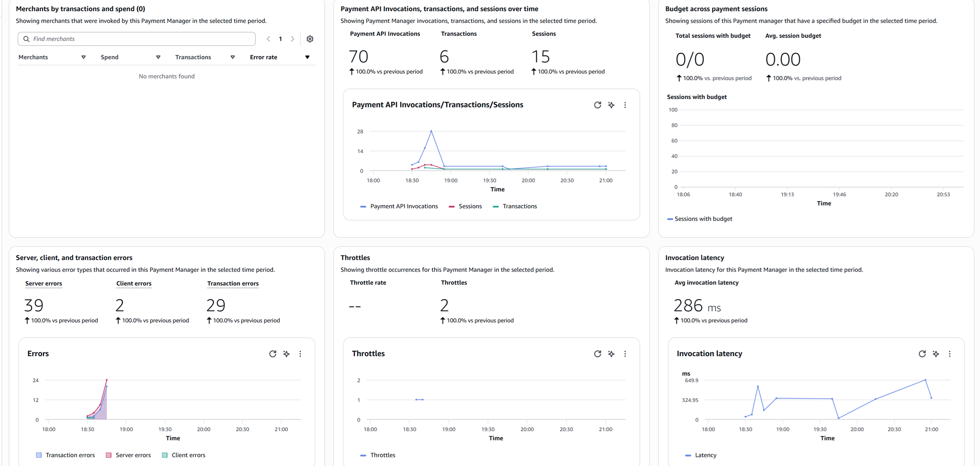The width and height of the screenshot is (980, 466).
Task: Open more options menu on Invocation latency chart
Action: (950, 354)
